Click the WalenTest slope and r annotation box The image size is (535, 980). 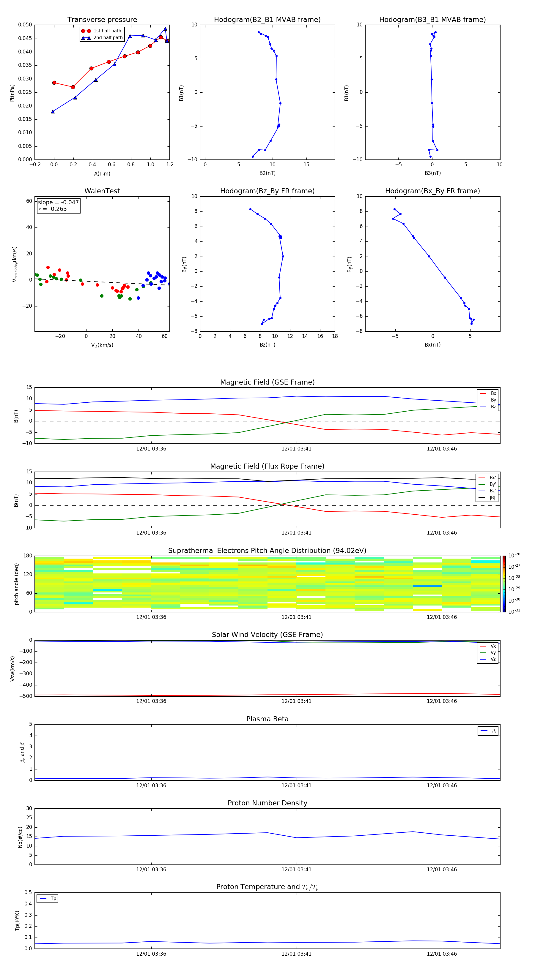point(58,206)
